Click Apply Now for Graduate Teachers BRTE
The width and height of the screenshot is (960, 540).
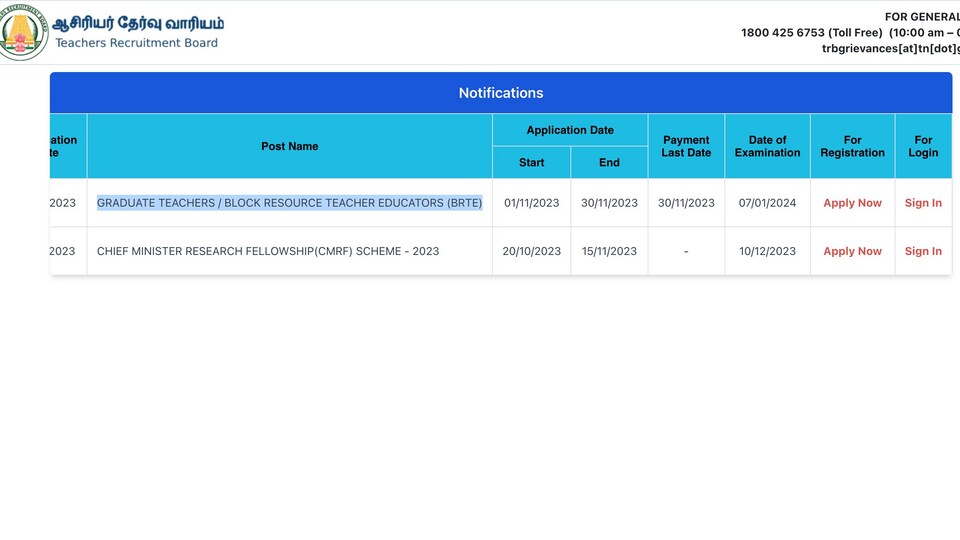852,203
